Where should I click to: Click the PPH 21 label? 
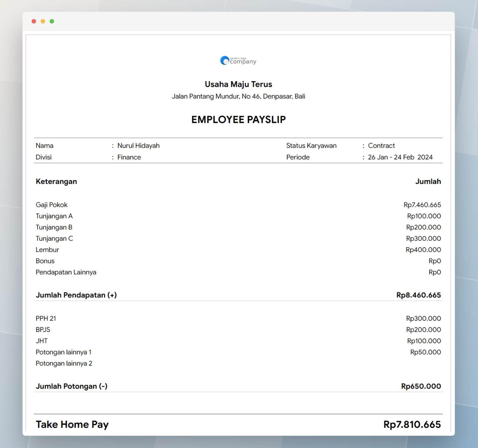pyautogui.click(x=46, y=318)
